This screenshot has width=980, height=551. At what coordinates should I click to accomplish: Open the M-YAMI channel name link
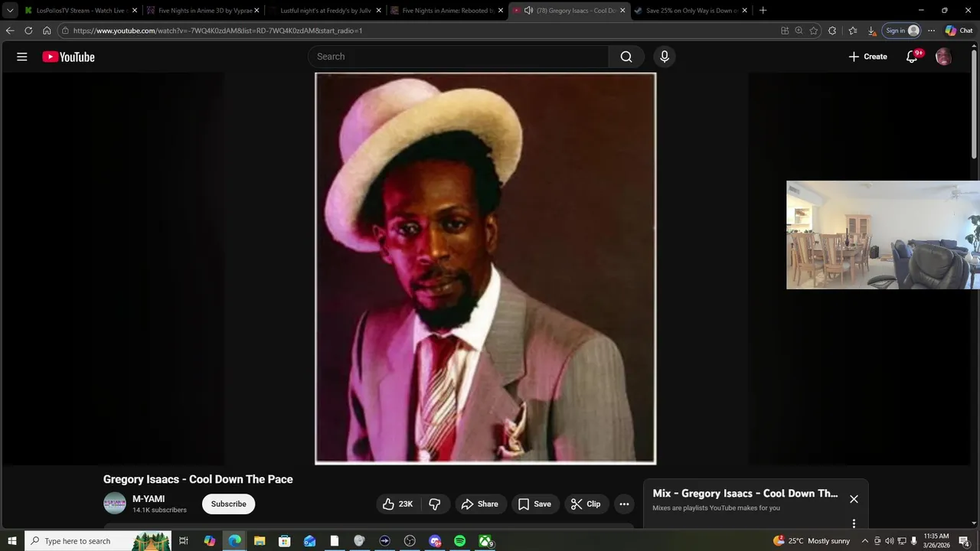149,499
